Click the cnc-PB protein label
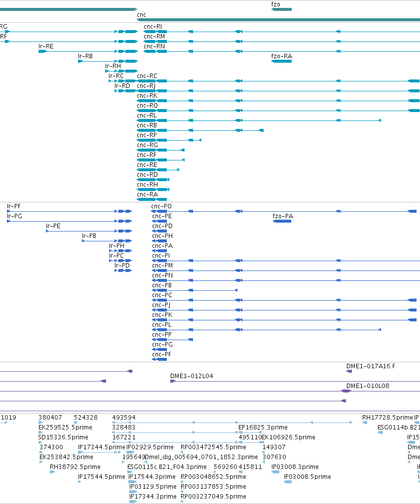420x504 pixels. [162, 285]
